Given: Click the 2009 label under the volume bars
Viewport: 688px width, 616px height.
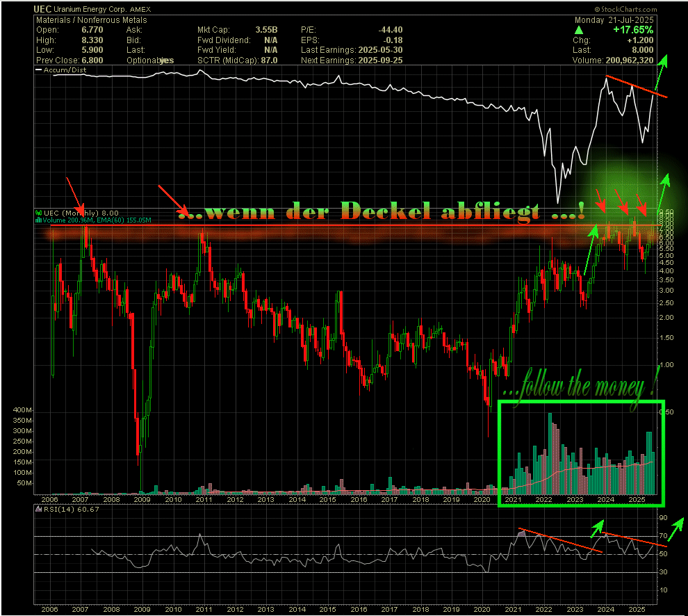Looking at the screenshot, I should pyautogui.click(x=142, y=500).
